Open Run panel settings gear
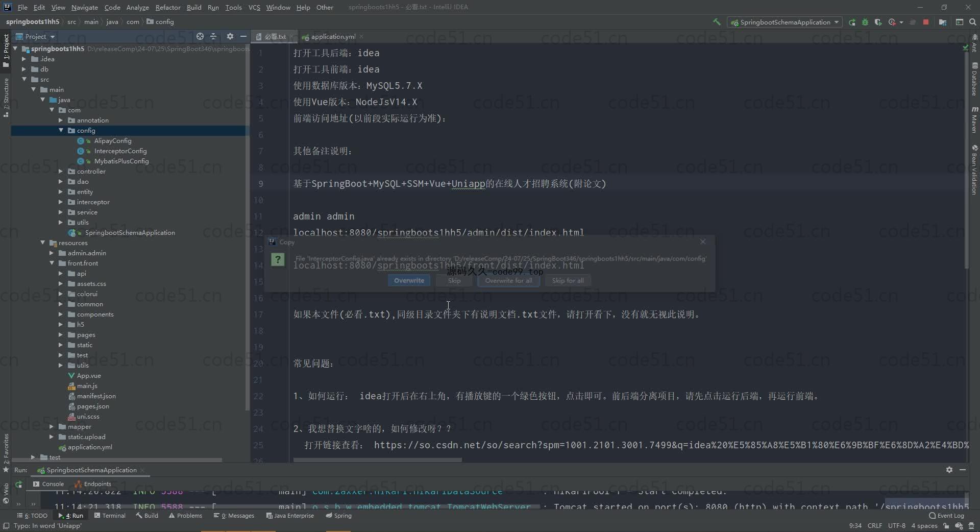 [949, 470]
